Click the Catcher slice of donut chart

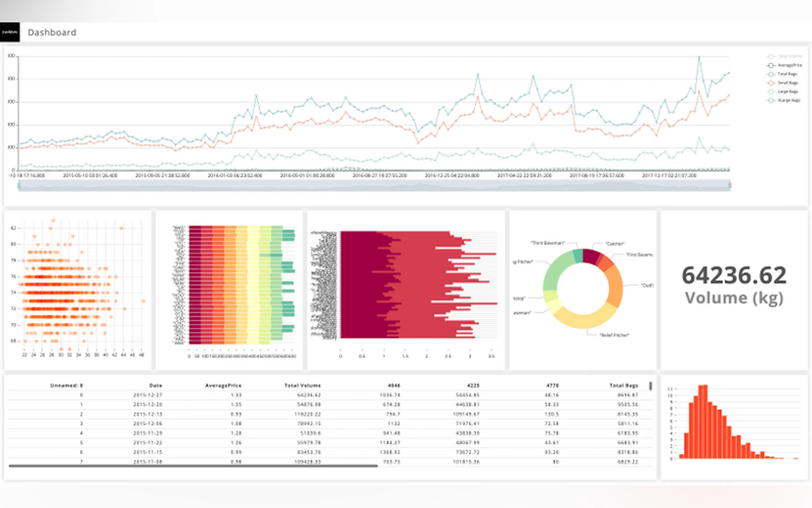pos(591,256)
